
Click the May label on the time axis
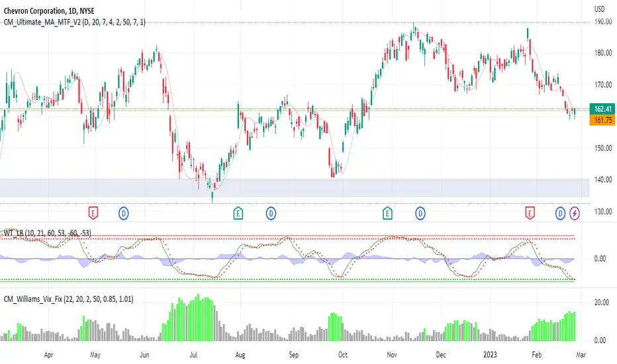point(95,355)
